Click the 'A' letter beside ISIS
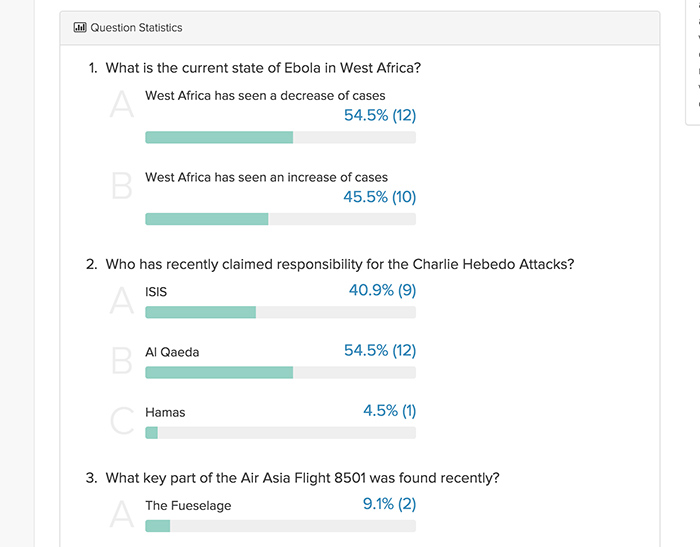The width and height of the screenshot is (700, 547). [x=121, y=301]
